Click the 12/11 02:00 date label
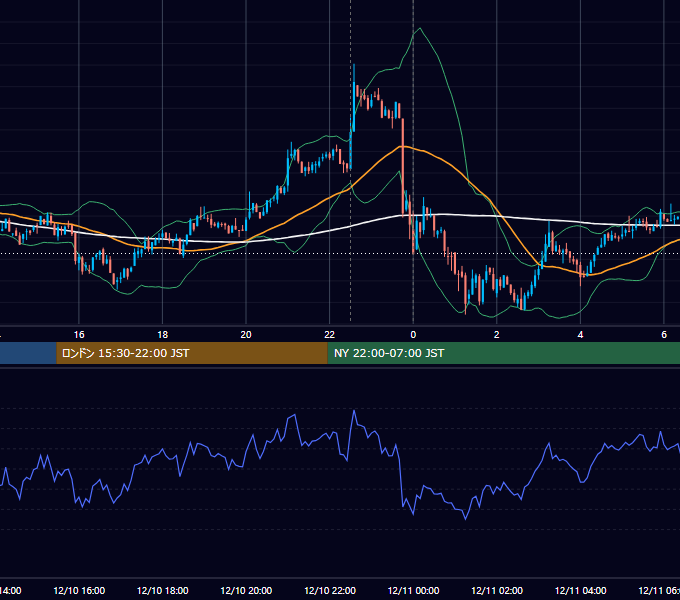The width and height of the screenshot is (680, 600). [497, 590]
